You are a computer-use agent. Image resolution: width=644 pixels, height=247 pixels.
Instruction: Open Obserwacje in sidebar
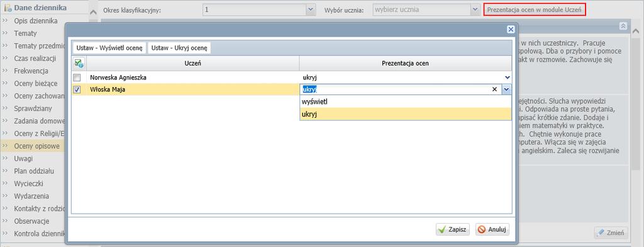pos(31,221)
